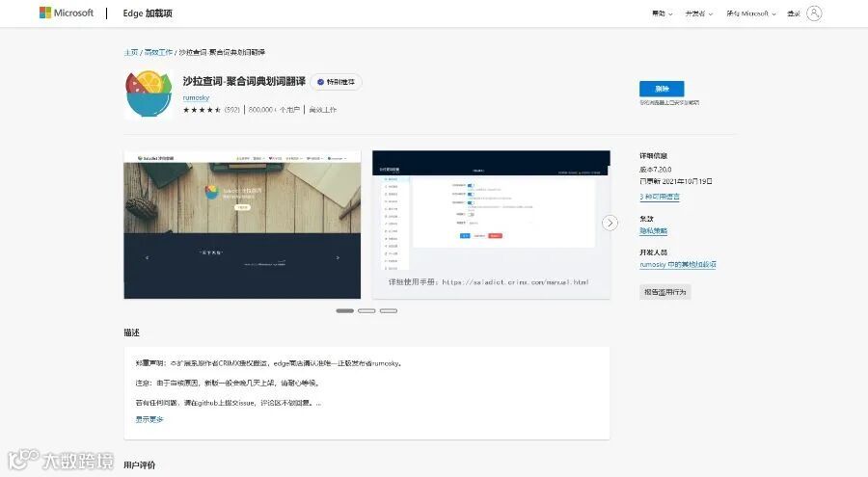Click the saladict manual URL in the screenshot
This screenshot has width=868, height=477.
pyautogui.click(x=515, y=282)
